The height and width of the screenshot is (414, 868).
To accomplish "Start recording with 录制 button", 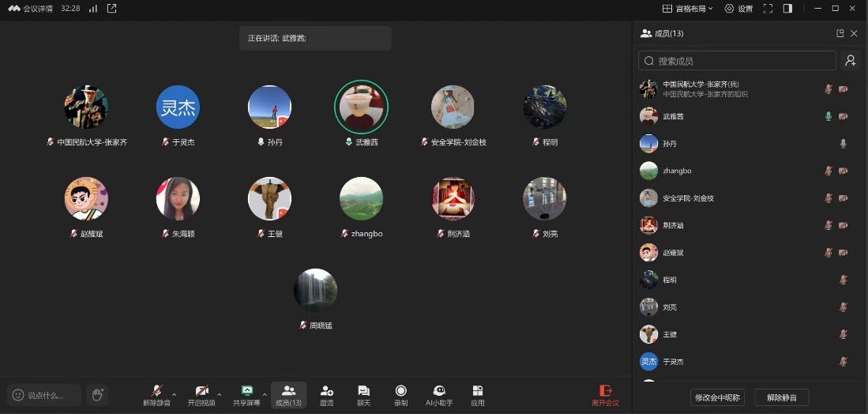I will point(400,395).
